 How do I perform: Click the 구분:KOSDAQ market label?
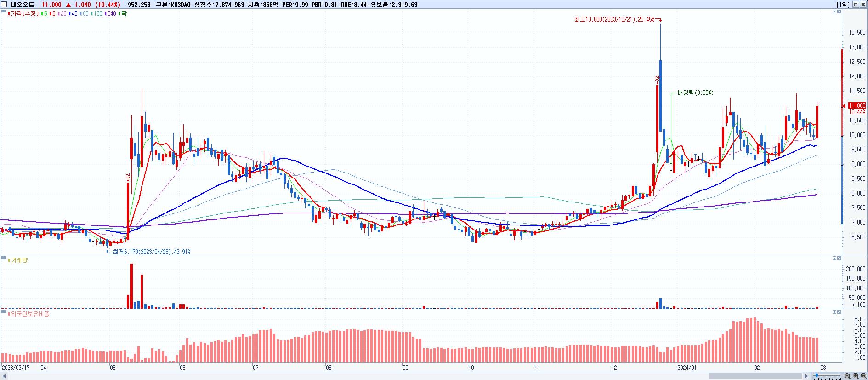(173, 5)
